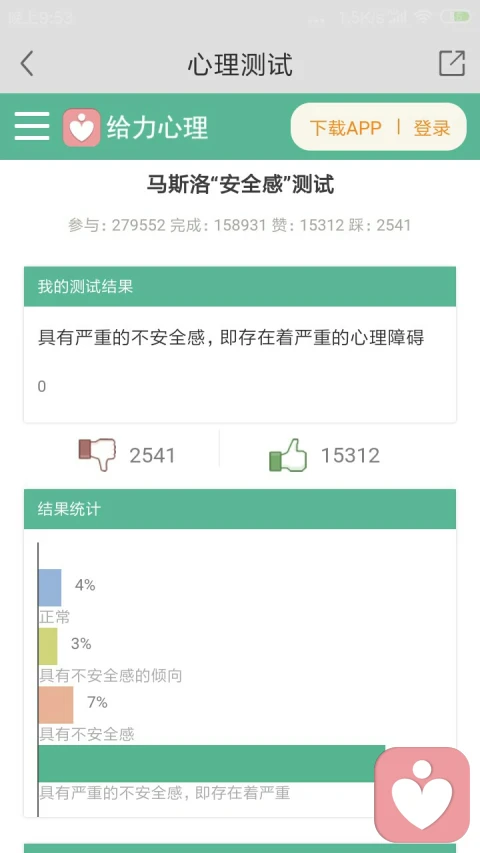Click the yellow 3% bar

coord(48,646)
